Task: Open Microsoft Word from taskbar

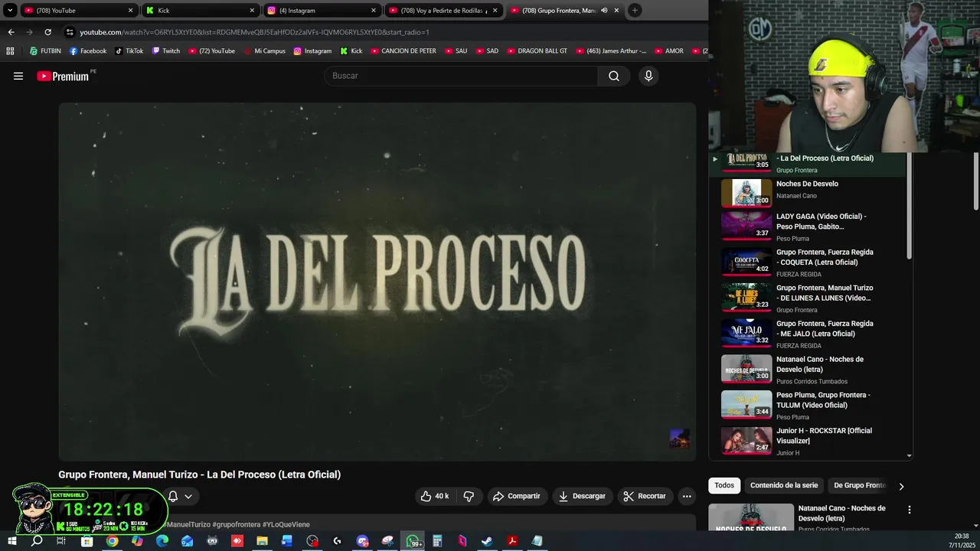Action: click(287, 541)
